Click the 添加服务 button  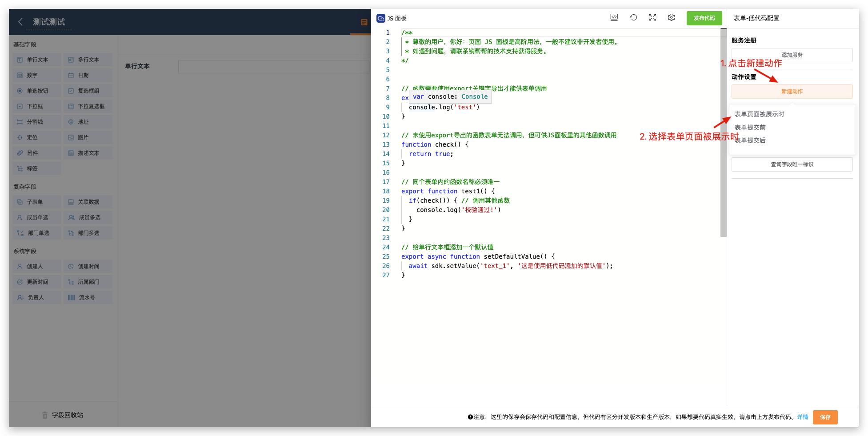pos(792,55)
